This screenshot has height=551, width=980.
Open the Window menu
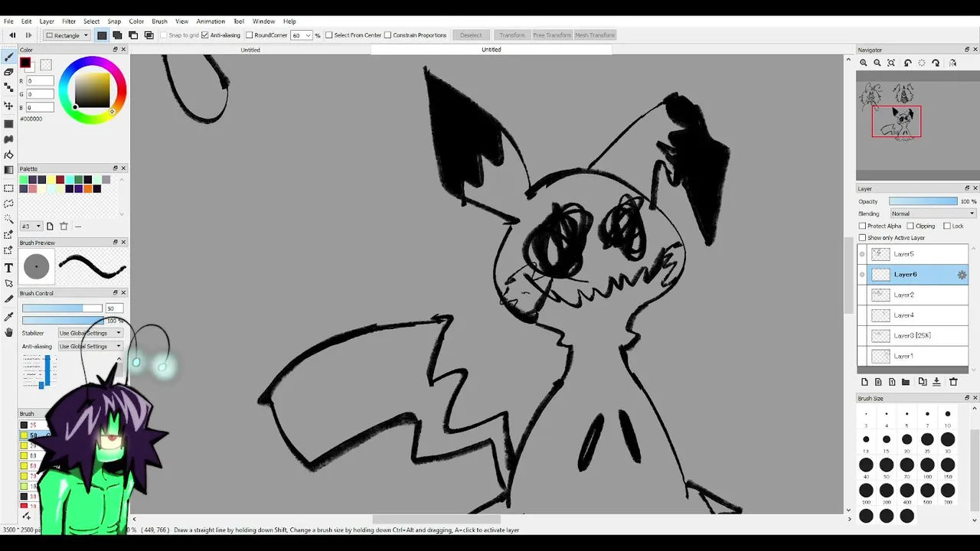[x=263, y=21]
